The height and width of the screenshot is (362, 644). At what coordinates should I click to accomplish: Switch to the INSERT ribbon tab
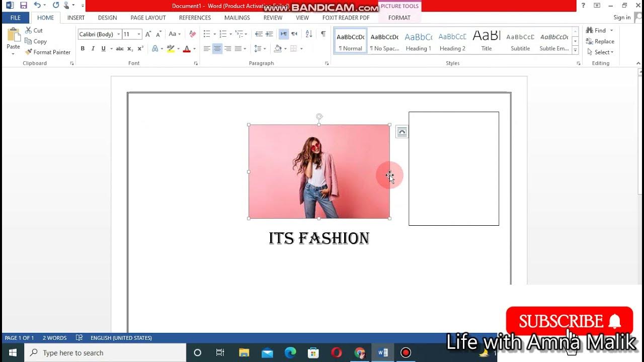(x=76, y=18)
